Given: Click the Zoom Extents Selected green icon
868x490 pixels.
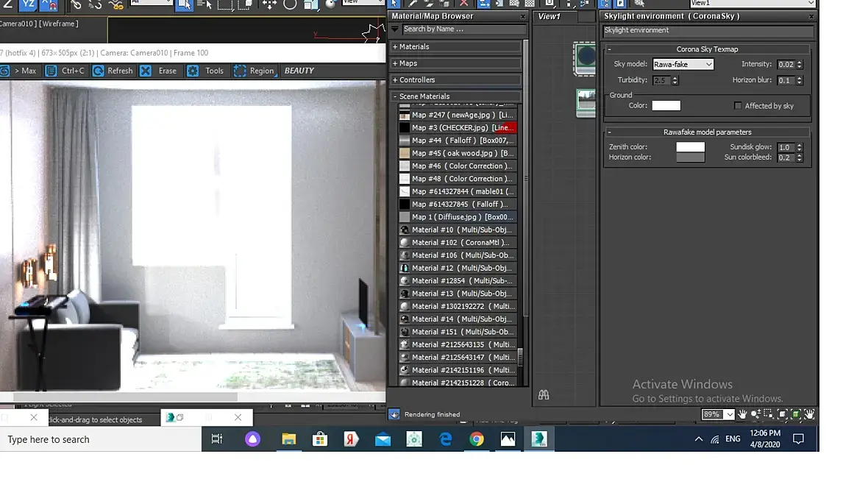Looking at the screenshot, I should click(795, 414).
